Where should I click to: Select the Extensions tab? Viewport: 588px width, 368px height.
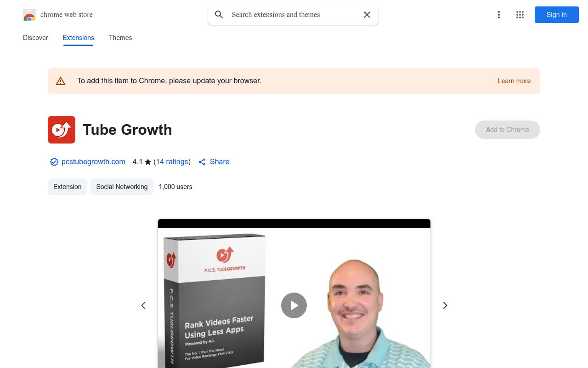click(x=79, y=38)
